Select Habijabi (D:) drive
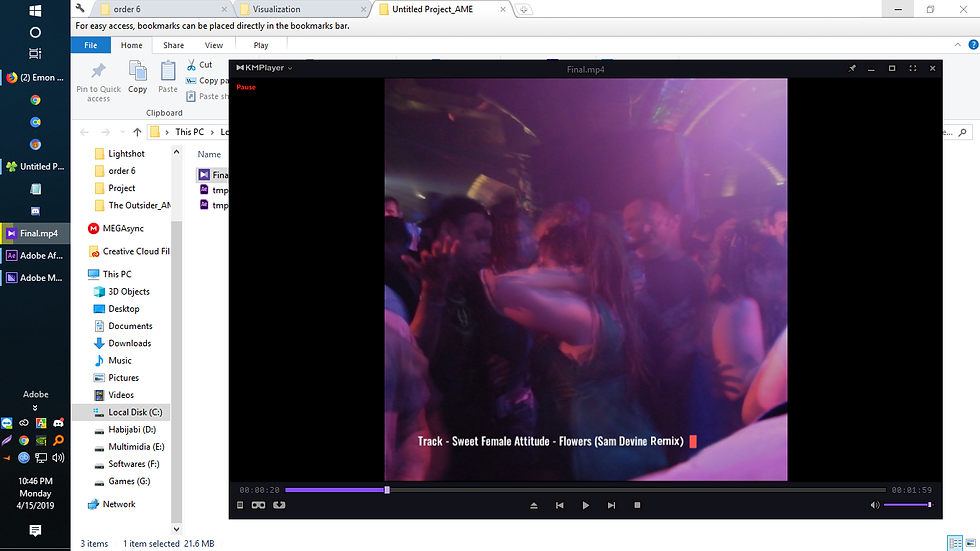 coord(125,429)
